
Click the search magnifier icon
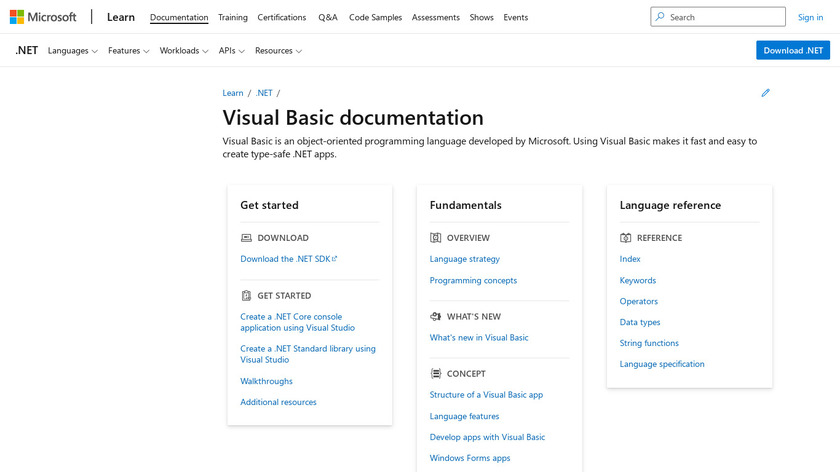point(660,17)
